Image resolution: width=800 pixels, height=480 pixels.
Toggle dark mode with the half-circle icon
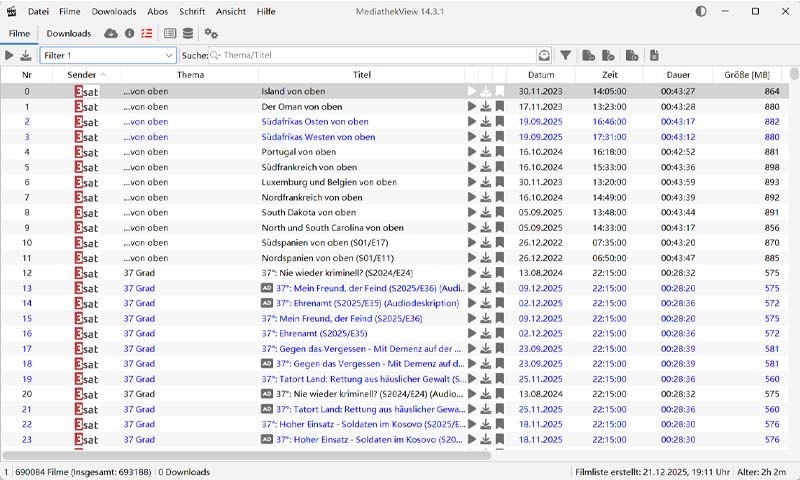tap(701, 11)
